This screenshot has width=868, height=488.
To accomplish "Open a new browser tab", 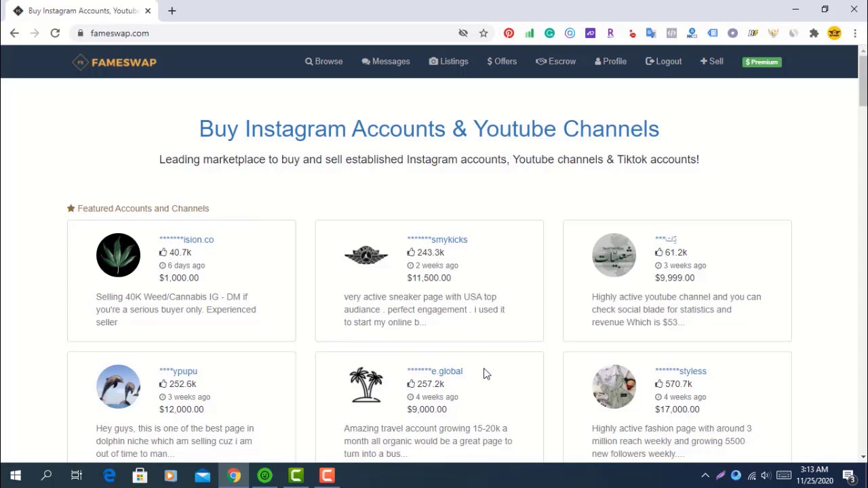I will click(172, 11).
